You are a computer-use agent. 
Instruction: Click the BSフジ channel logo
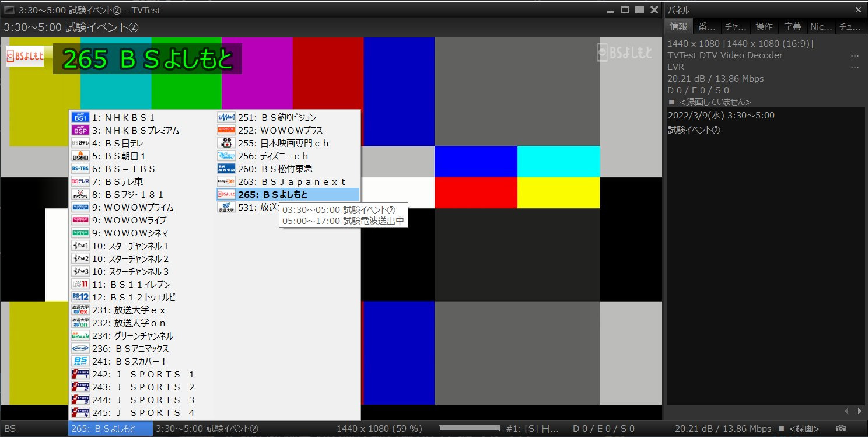pyautogui.click(x=80, y=195)
